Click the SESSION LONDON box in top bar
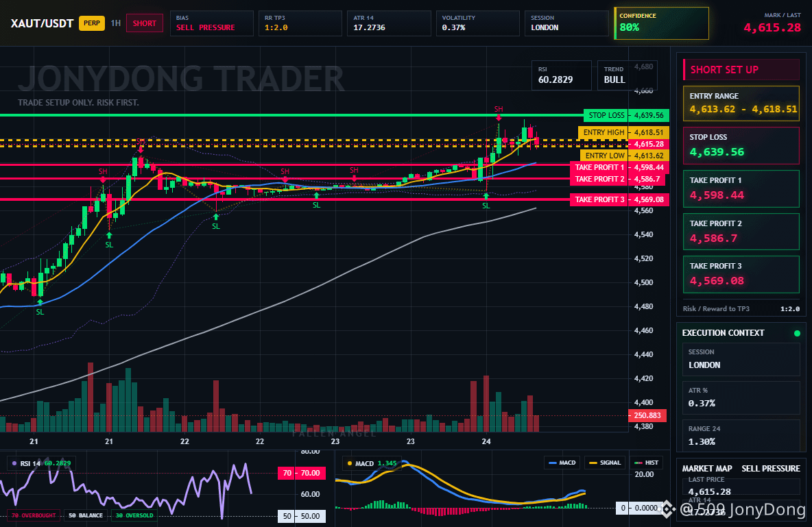 [566, 23]
